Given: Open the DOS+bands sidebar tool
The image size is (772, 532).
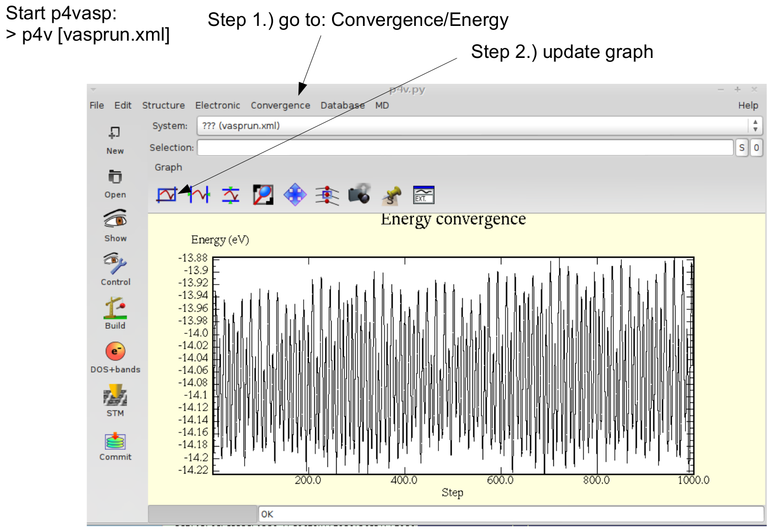Looking at the screenshot, I should 115,352.
